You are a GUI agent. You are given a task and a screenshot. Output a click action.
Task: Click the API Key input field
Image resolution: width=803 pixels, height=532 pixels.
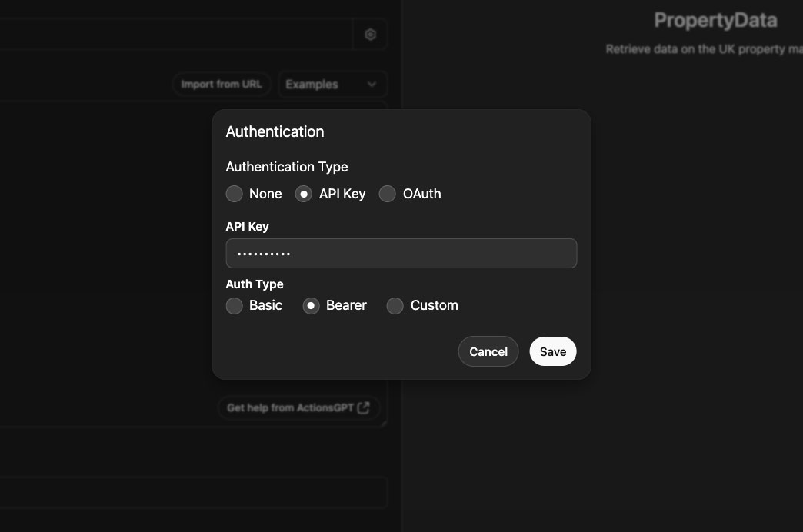click(401, 253)
